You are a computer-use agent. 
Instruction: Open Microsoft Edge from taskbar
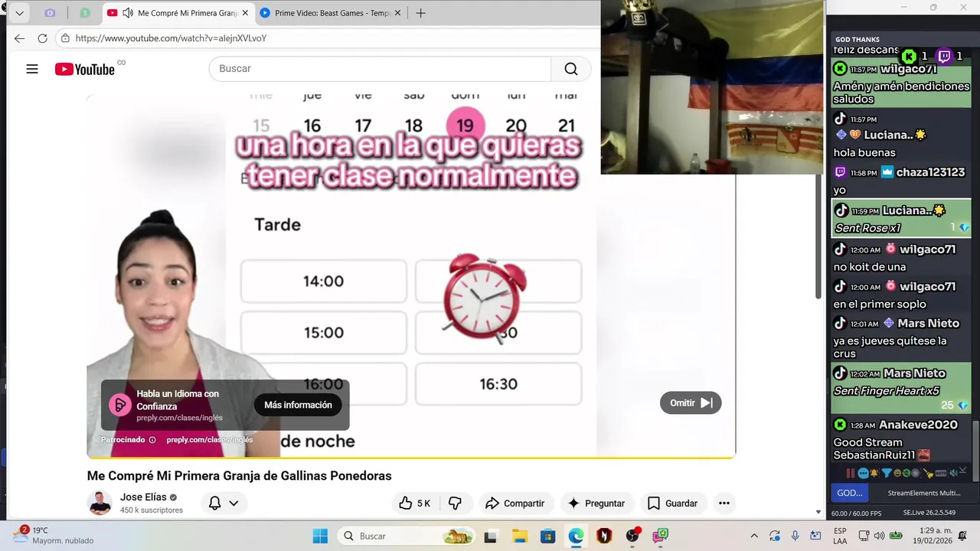[576, 536]
